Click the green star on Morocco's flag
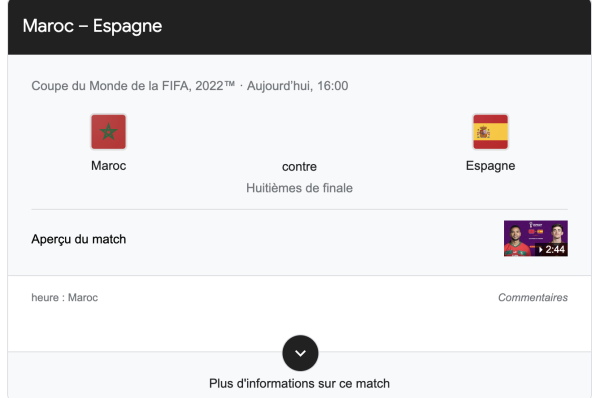 click(x=108, y=132)
